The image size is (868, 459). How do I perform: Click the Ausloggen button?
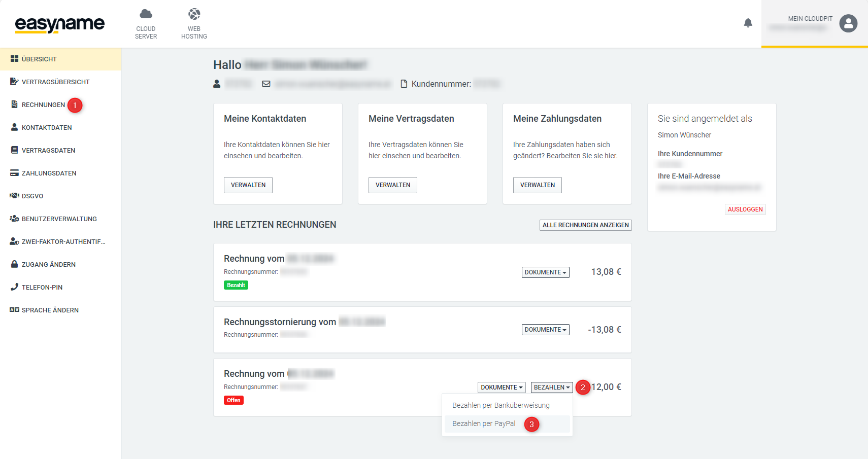(x=745, y=209)
